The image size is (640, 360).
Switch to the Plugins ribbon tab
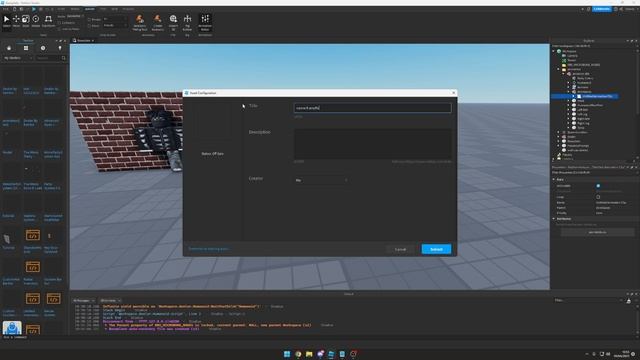[x=128, y=9]
